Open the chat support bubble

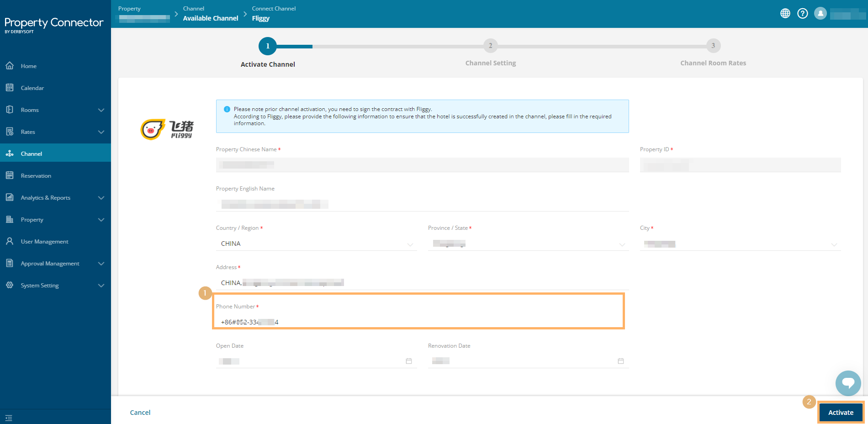tap(848, 383)
